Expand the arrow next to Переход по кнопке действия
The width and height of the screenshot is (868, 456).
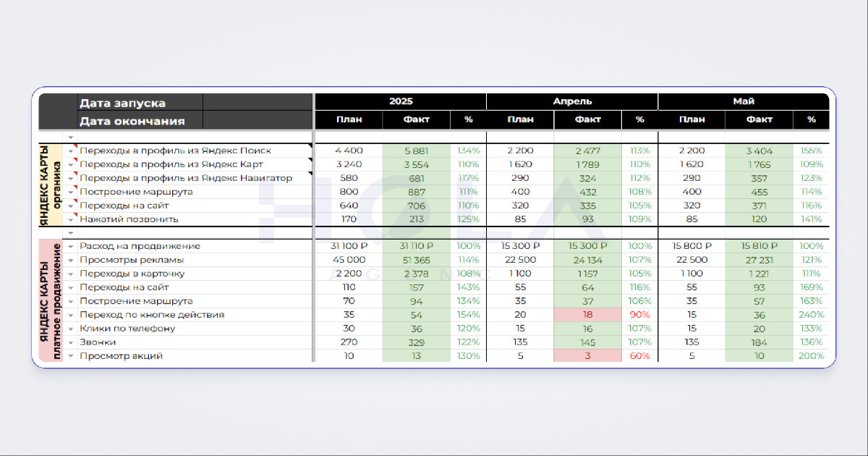[x=71, y=315]
